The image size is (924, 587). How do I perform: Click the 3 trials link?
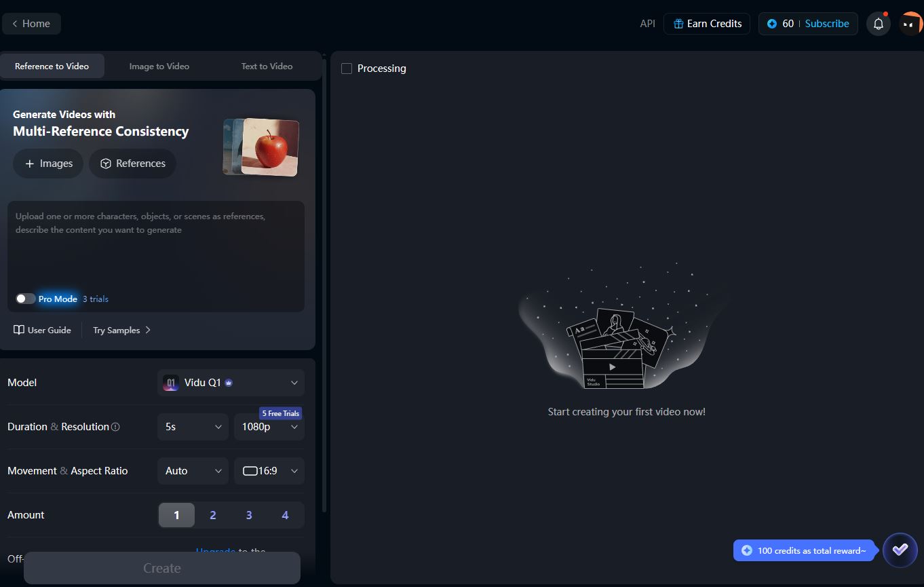[x=96, y=299]
